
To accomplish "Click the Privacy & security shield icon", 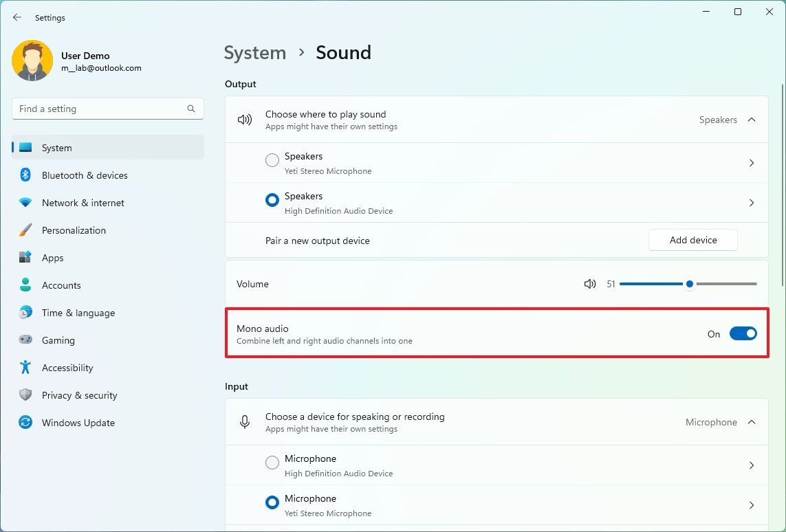I will (x=25, y=395).
